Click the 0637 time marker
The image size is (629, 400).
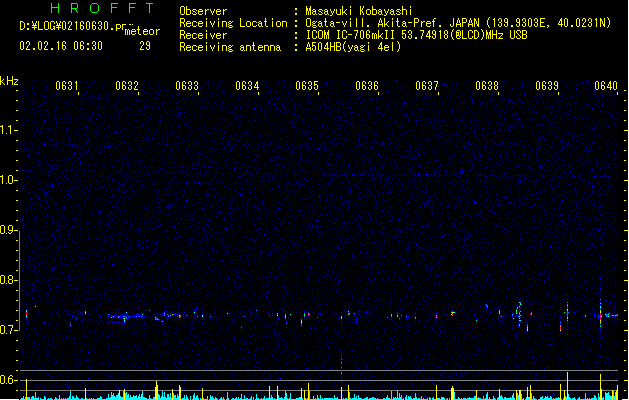click(x=427, y=86)
